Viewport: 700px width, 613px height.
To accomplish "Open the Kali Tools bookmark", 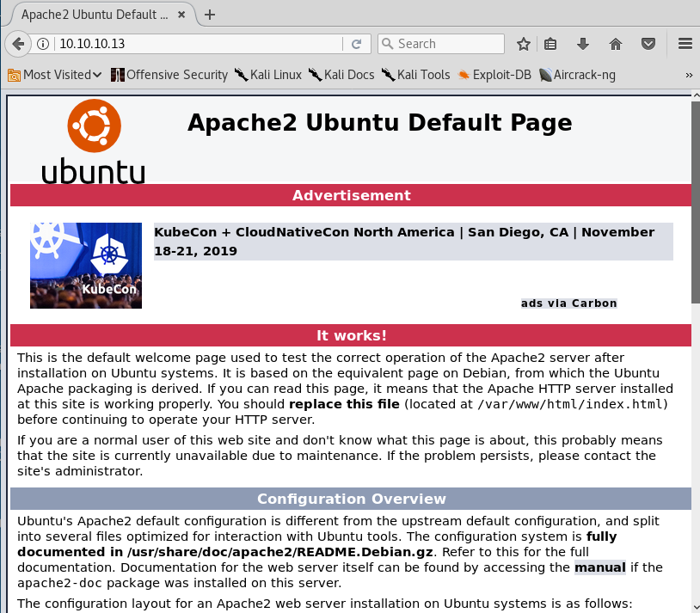I will point(415,75).
